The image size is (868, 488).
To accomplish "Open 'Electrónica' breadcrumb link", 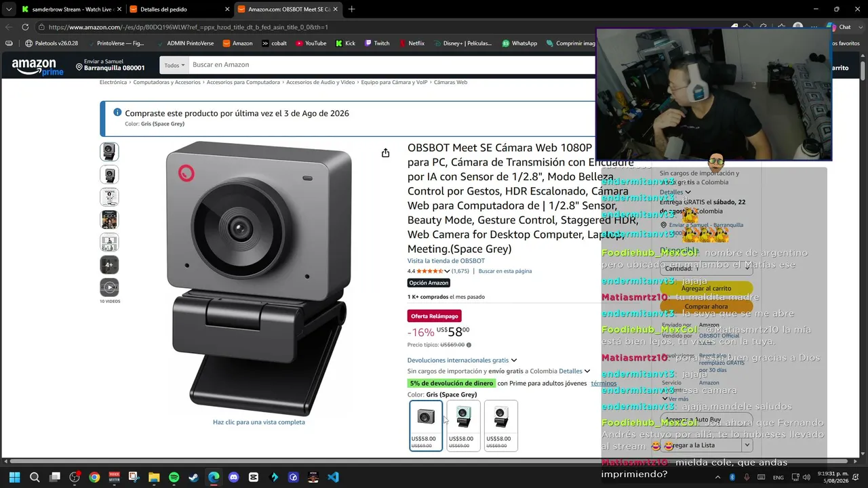I will coord(113,83).
